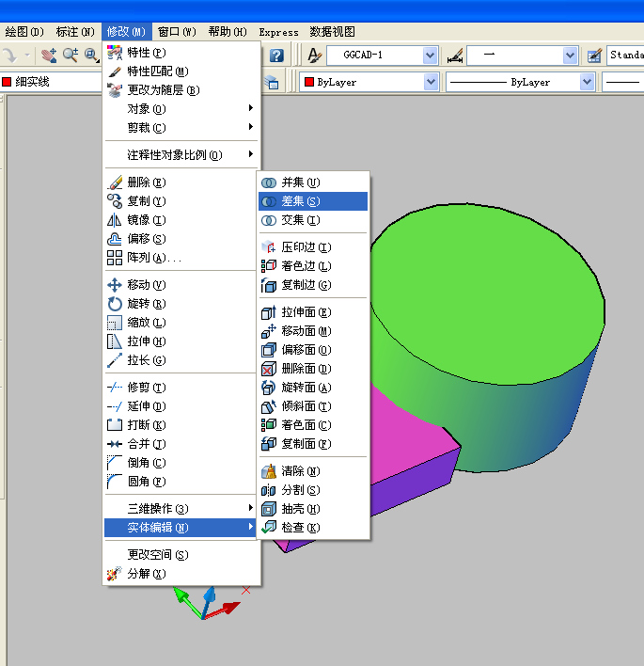Select 倾斜面 (Taper Faces) option
The image size is (644, 666).
pos(313,406)
